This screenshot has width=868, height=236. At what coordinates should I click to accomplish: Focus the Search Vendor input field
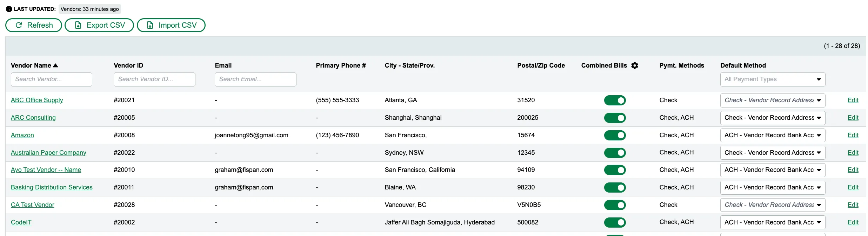coord(52,79)
